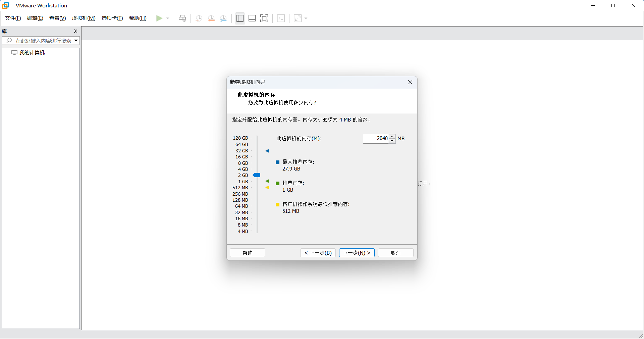Click the blue maximum recommended memory marker

pyautogui.click(x=267, y=151)
